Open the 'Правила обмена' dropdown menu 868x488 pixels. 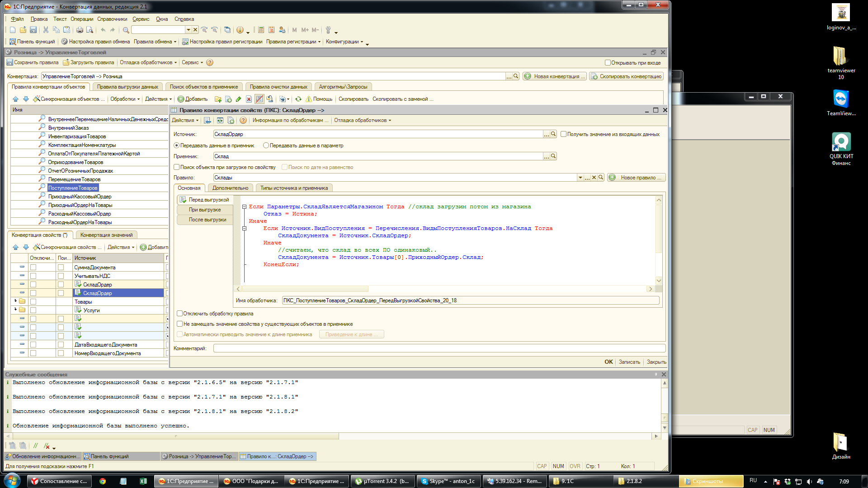click(x=155, y=42)
